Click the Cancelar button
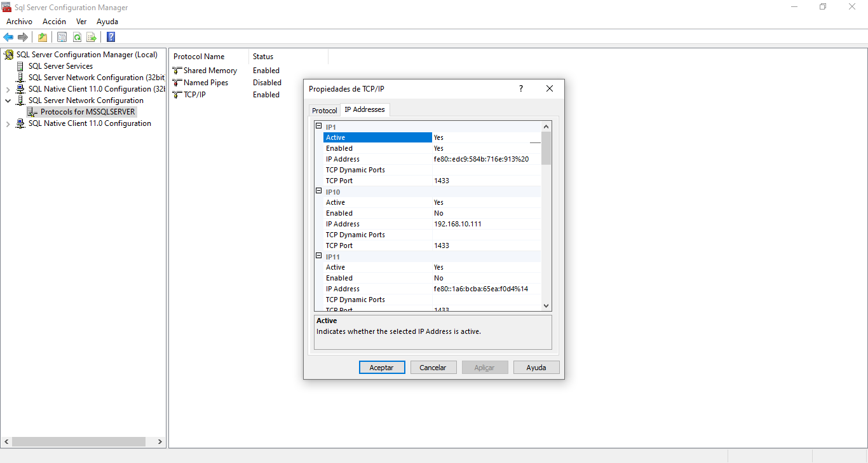 (x=433, y=368)
